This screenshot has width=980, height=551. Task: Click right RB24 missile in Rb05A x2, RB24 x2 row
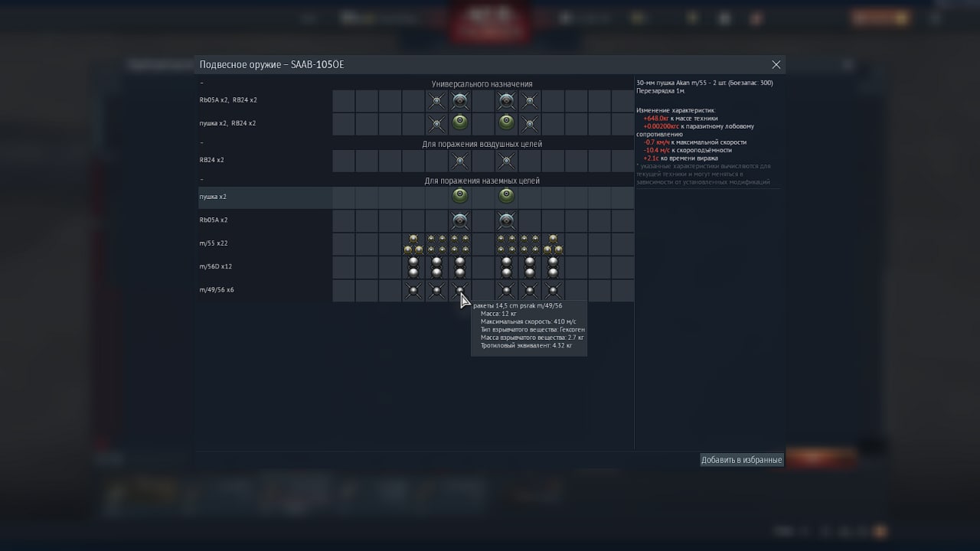pyautogui.click(x=530, y=100)
